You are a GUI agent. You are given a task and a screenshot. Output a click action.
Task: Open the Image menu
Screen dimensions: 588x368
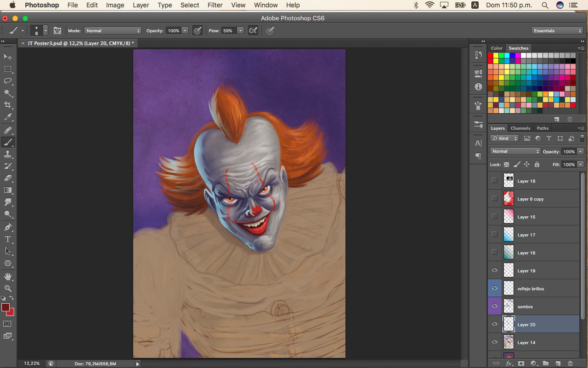point(115,5)
